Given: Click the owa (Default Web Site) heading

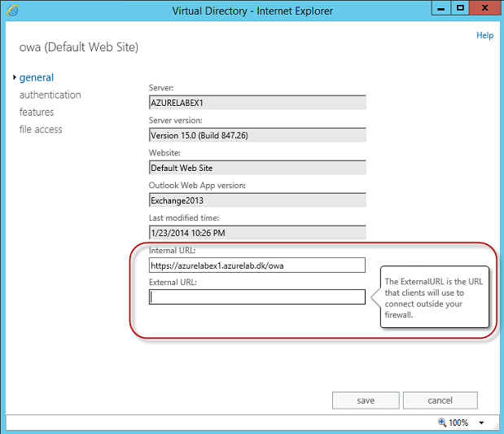Looking at the screenshot, I should click(x=79, y=47).
